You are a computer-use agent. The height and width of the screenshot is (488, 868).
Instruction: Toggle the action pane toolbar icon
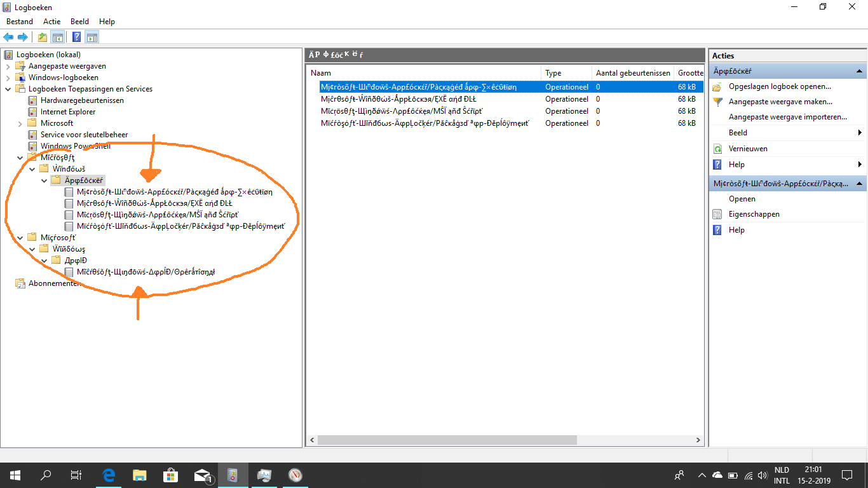(x=92, y=36)
